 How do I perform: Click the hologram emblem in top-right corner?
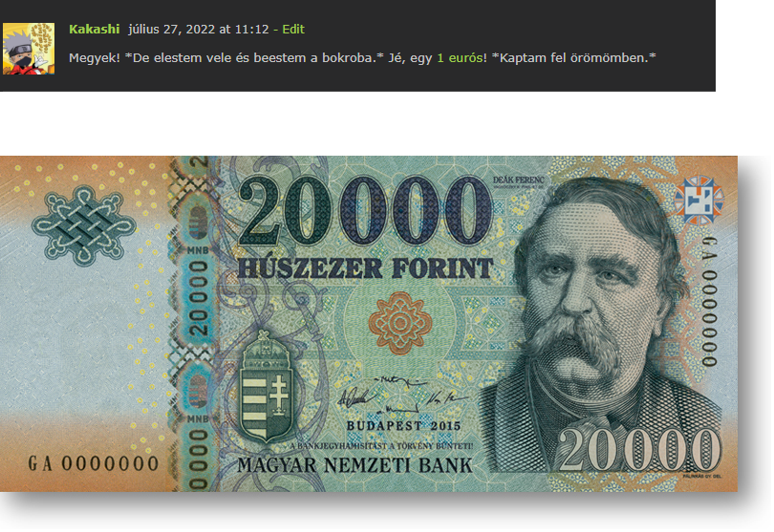pos(699,200)
